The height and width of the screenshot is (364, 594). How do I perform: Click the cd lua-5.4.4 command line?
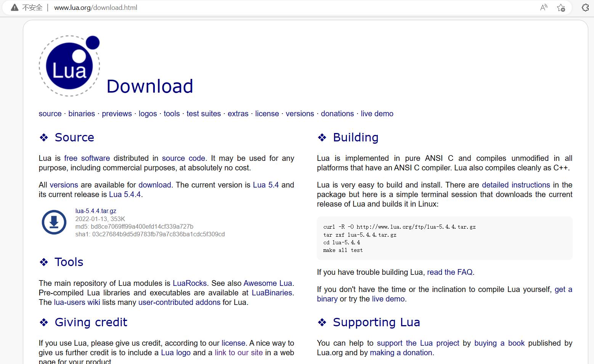coord(341,242)
